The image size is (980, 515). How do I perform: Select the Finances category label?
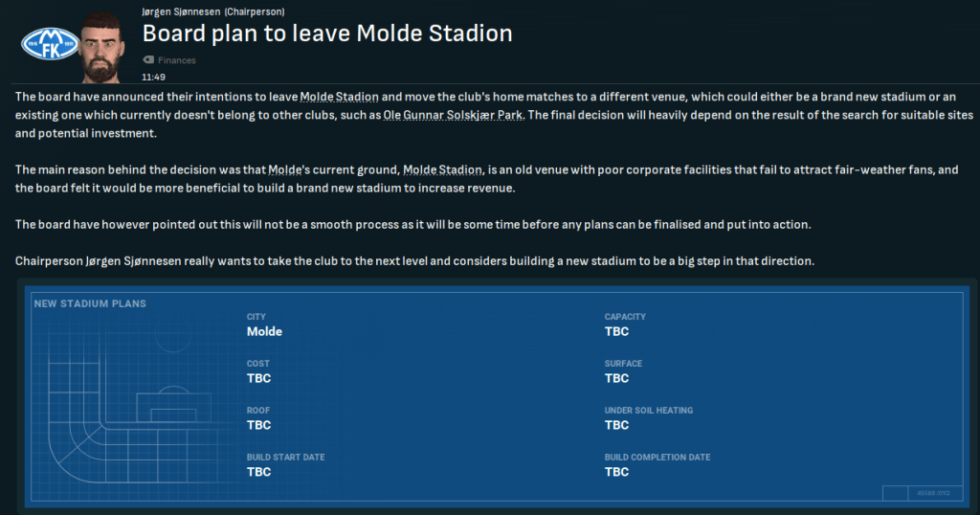(177, 60)
